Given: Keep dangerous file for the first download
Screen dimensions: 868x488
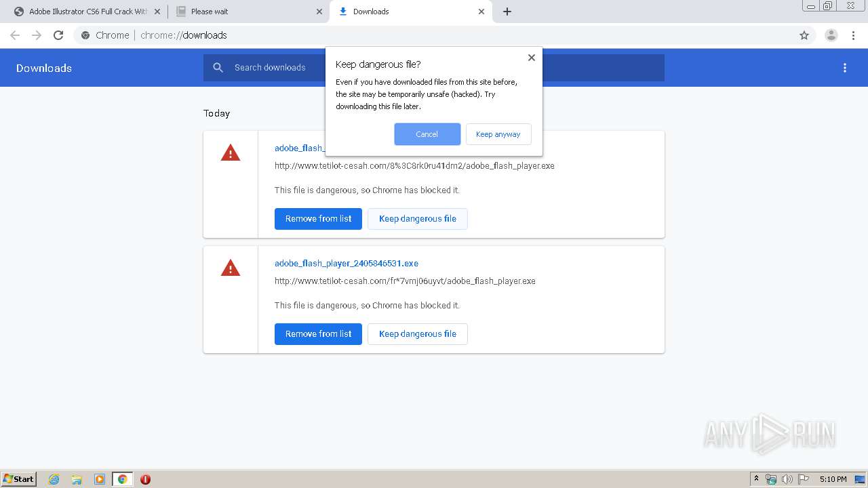Looking at the screenshot, I should 418,219.
